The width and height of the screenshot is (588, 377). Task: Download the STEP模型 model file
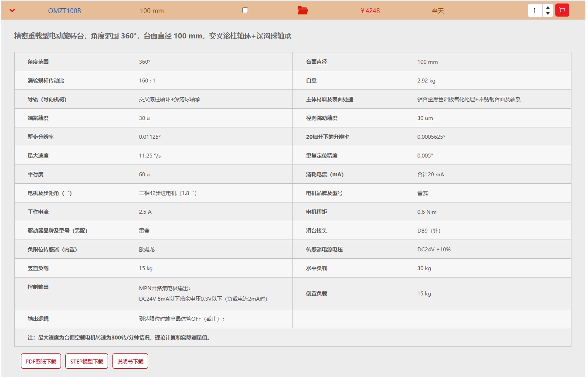pos(87,361)
